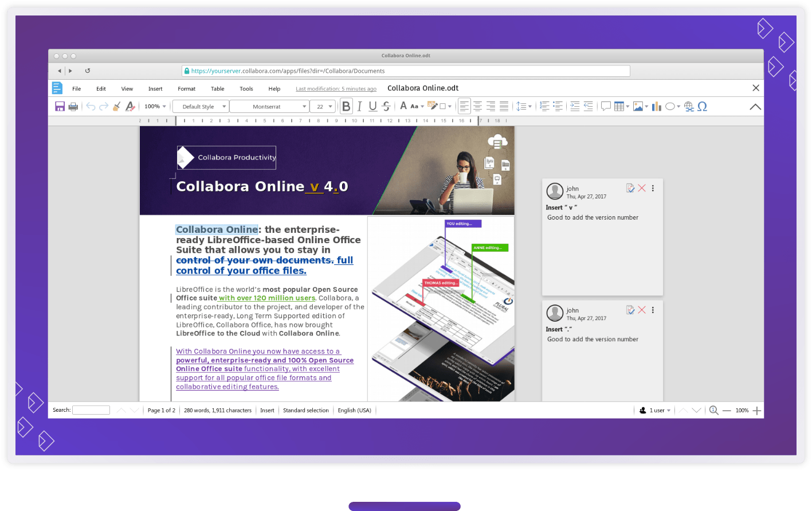Insert a comment from the toolbar
This screenshot has height=511, width=812.
tap(606, 106)
